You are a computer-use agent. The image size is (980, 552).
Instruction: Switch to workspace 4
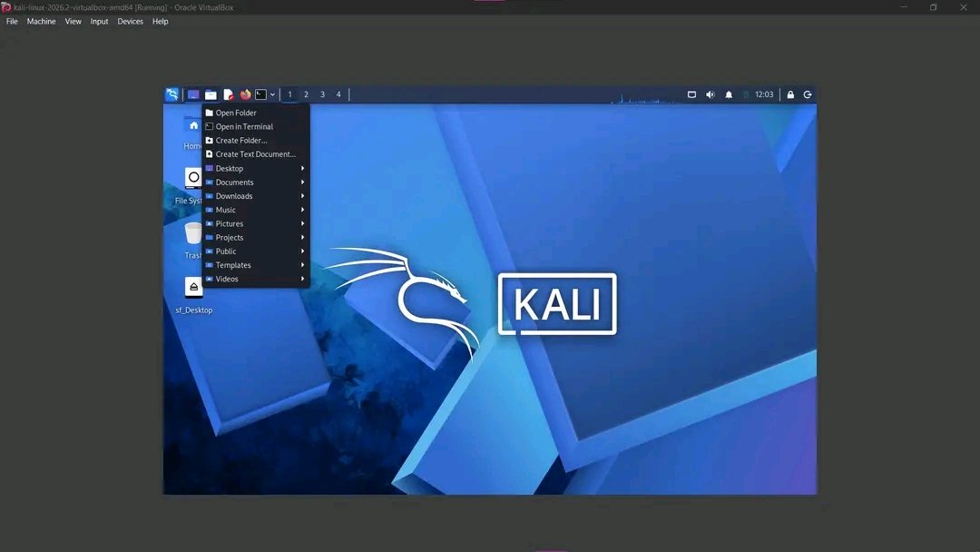[338, 94]
